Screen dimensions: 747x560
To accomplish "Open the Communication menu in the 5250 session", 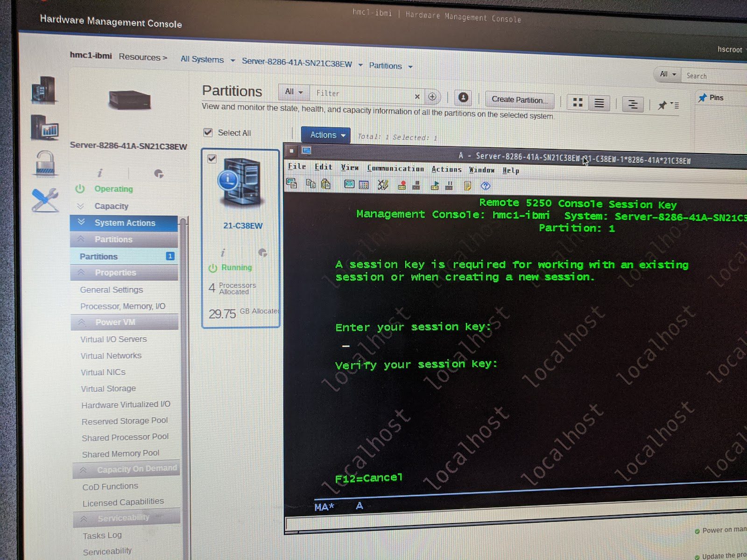I will click(x=395, y=169).
